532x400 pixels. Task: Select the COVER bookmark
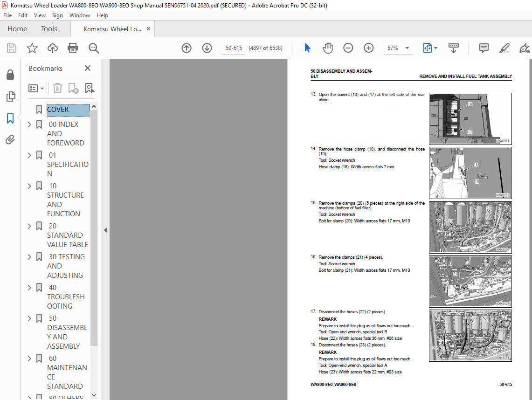click(68, 110)
